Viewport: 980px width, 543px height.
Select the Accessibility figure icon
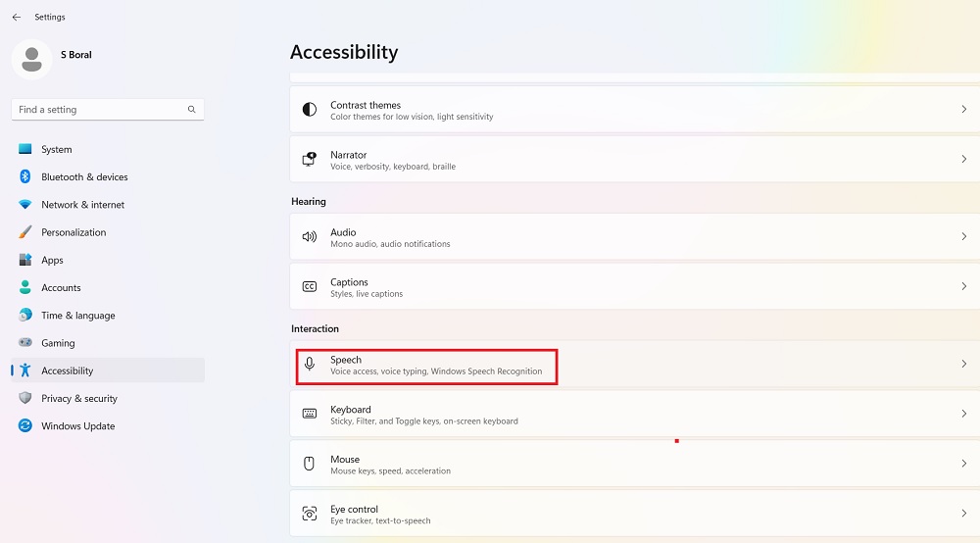(x=25, y=370)
